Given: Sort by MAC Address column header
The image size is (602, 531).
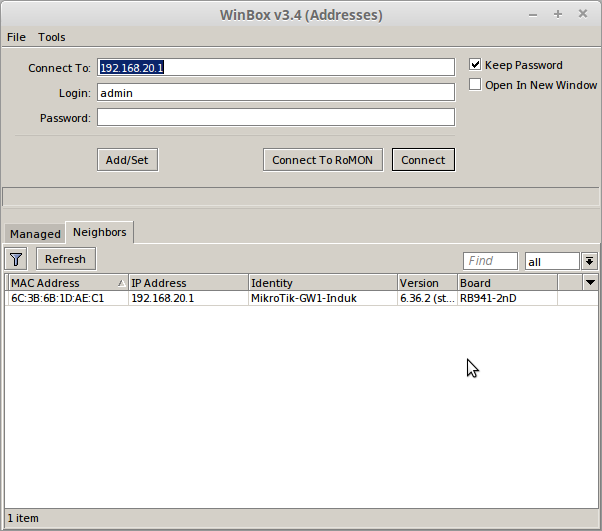Looking at the screenshot, I should pos(67,283).
